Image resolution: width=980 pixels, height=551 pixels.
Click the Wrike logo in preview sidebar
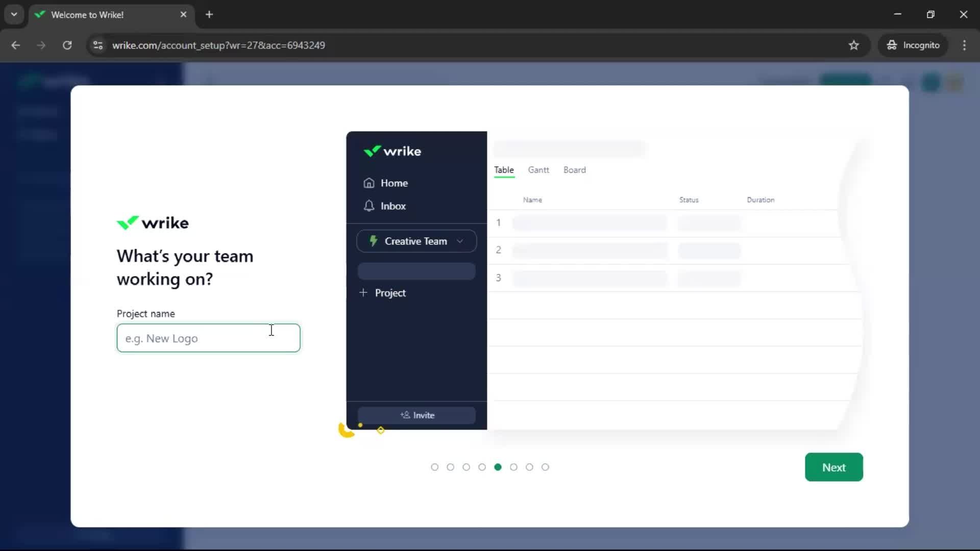[x=392, y=151]
